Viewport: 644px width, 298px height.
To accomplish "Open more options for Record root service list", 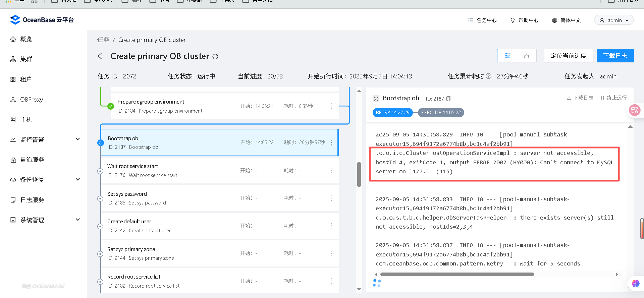I will (x=331, y=281).
